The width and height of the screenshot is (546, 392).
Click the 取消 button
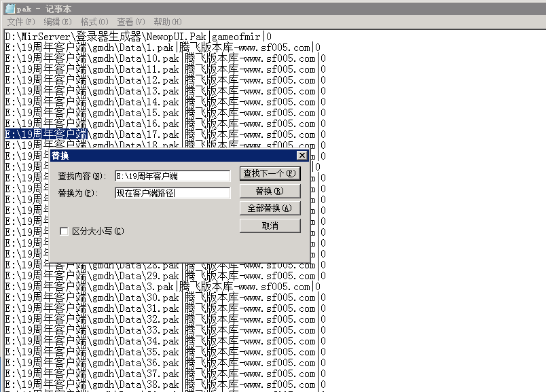click(270, 226)
